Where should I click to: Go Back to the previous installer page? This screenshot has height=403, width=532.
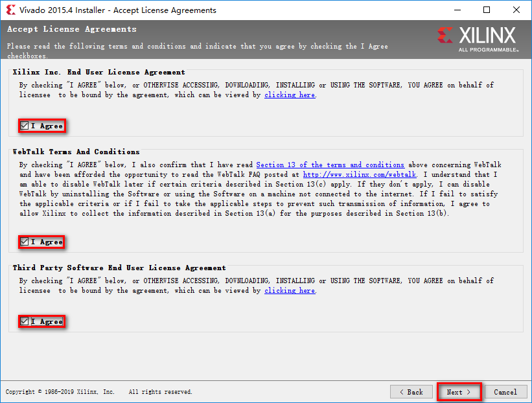[411, 392]
